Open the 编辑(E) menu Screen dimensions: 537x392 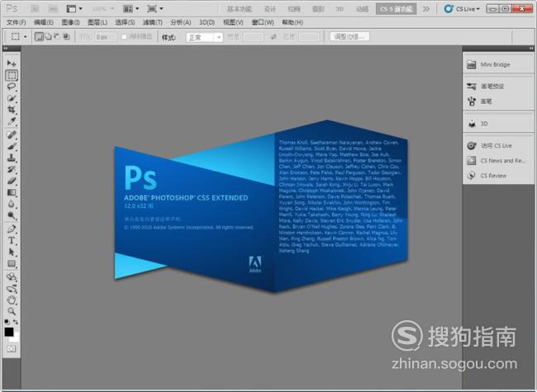point(44,22)
